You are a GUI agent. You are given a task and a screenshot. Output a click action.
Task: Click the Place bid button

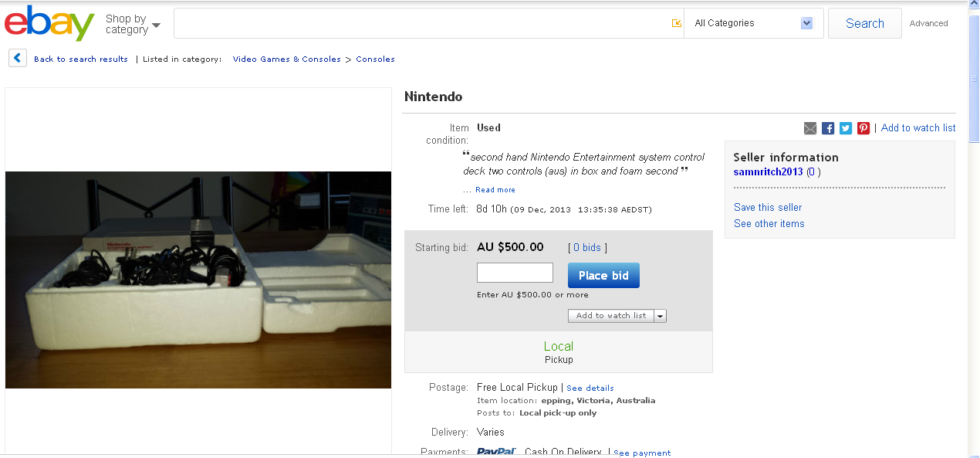point(603,276)
